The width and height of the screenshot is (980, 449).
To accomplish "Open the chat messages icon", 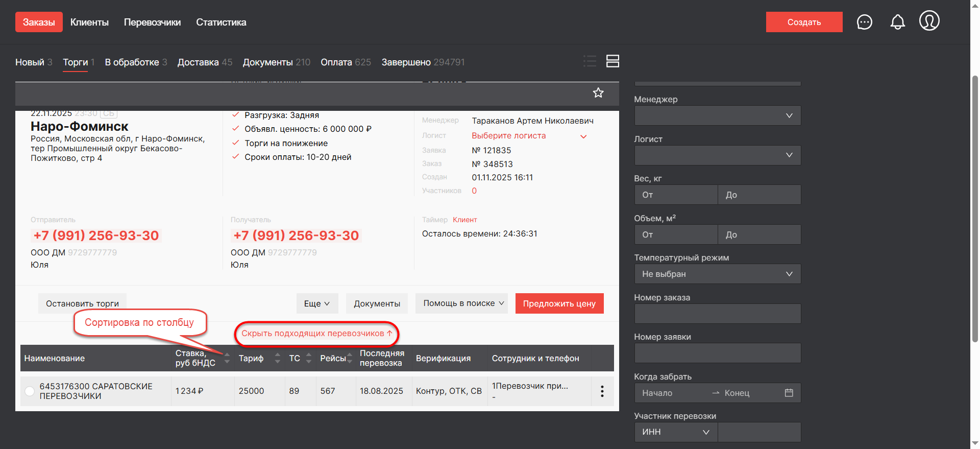I will pos(864,22).
